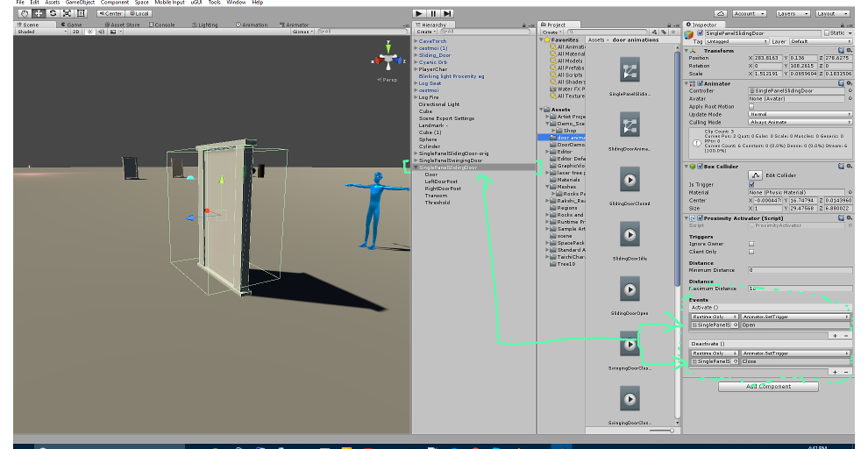The width and height of the screenshot is (868, 449).
Task: Add Activate event with plus button
Action: pos(836,336)
